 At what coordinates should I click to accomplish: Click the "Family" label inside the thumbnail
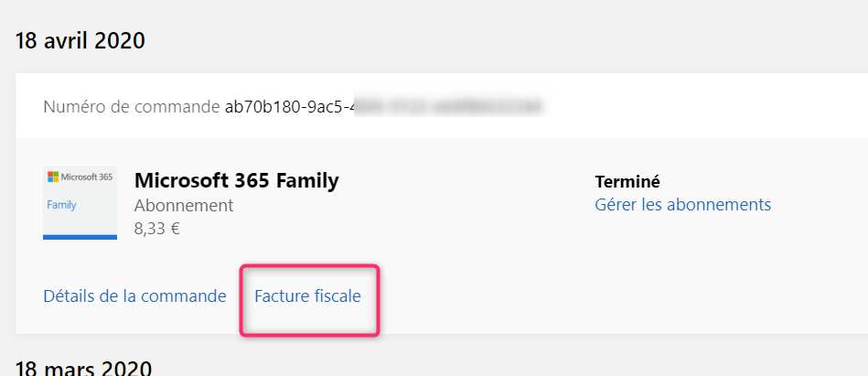pyautogui.click(x=61, y=205)
